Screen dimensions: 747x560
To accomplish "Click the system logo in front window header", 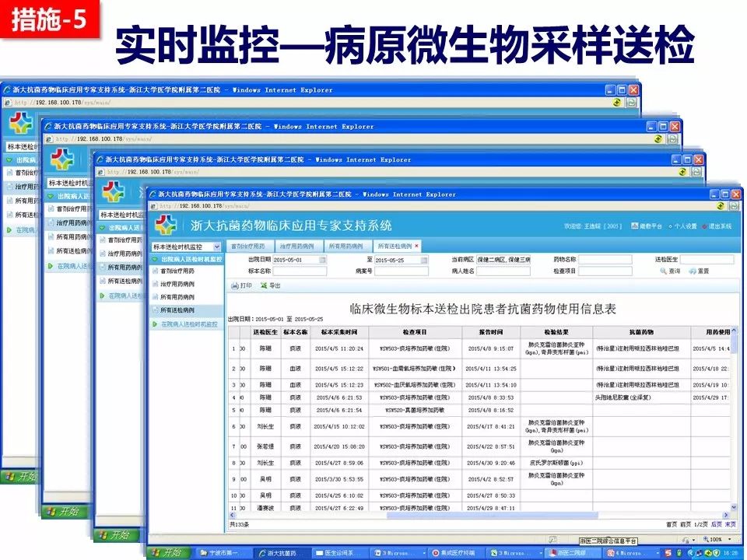I will coord(166,225).
